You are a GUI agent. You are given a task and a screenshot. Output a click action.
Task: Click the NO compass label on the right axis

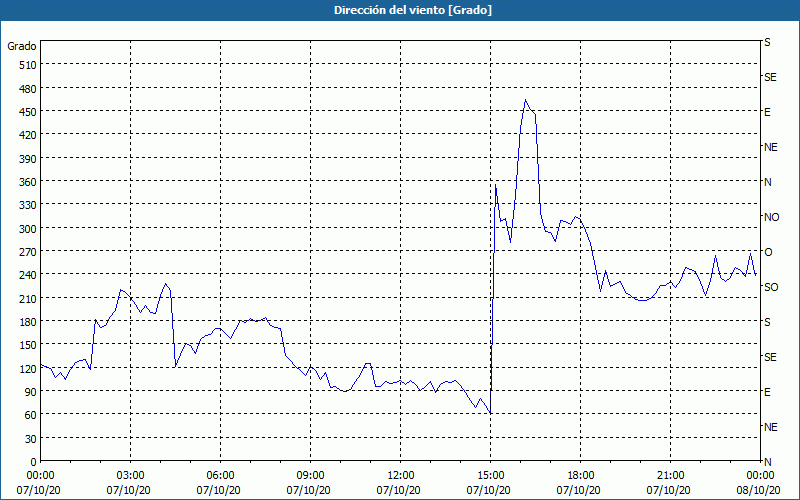click(771, 217)
